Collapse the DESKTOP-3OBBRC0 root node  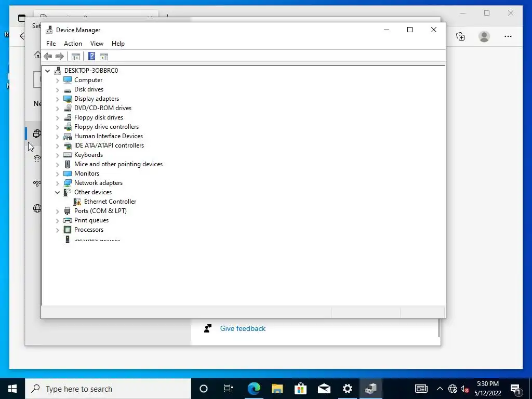tap(47, 71)
